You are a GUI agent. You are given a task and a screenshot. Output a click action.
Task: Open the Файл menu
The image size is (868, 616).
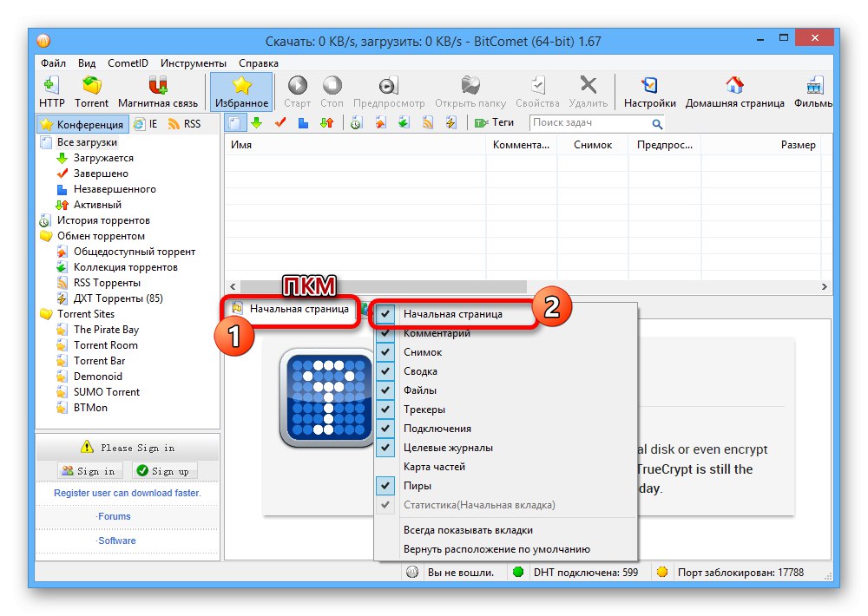[x=53, y=63]
